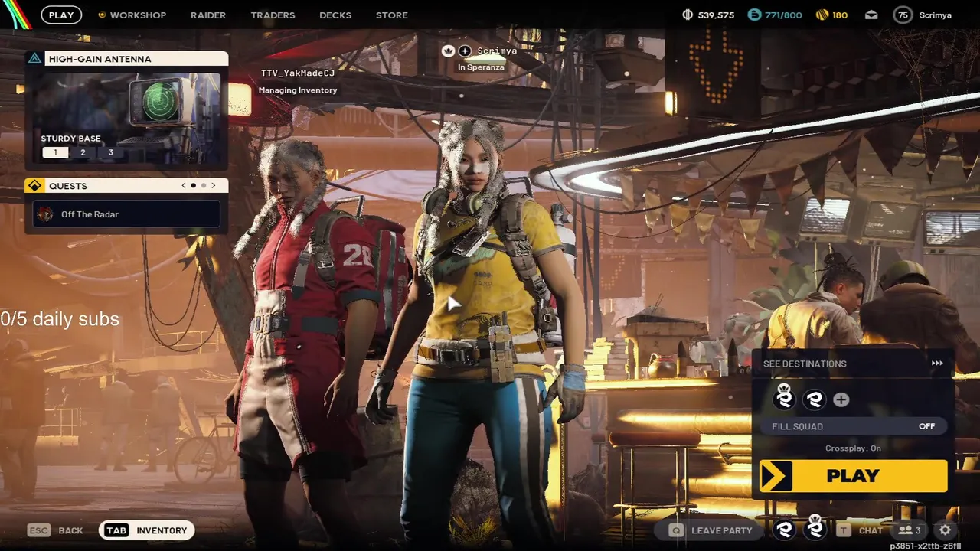Screen dimensions: 980x551
Task: Click the rainbow stripe game logo
Action: [15, 15]
